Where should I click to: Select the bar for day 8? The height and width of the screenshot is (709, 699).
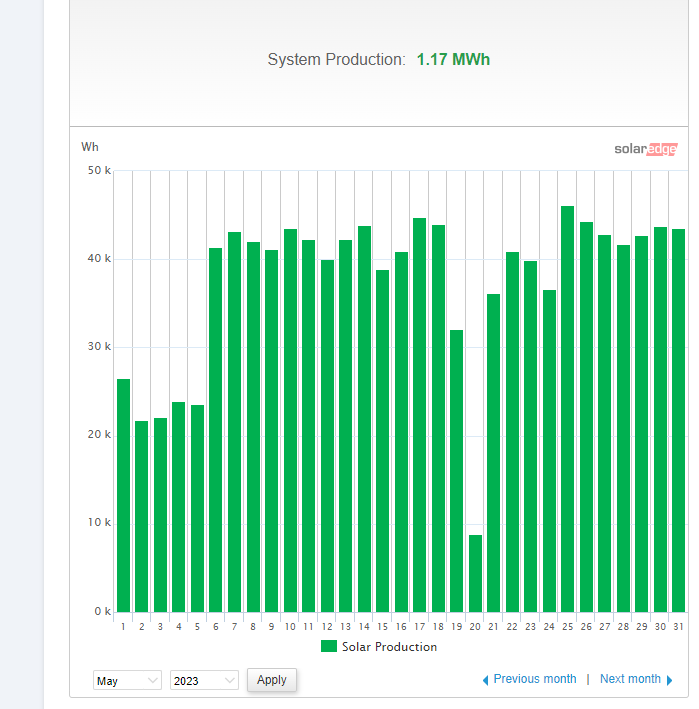point(254,427)
